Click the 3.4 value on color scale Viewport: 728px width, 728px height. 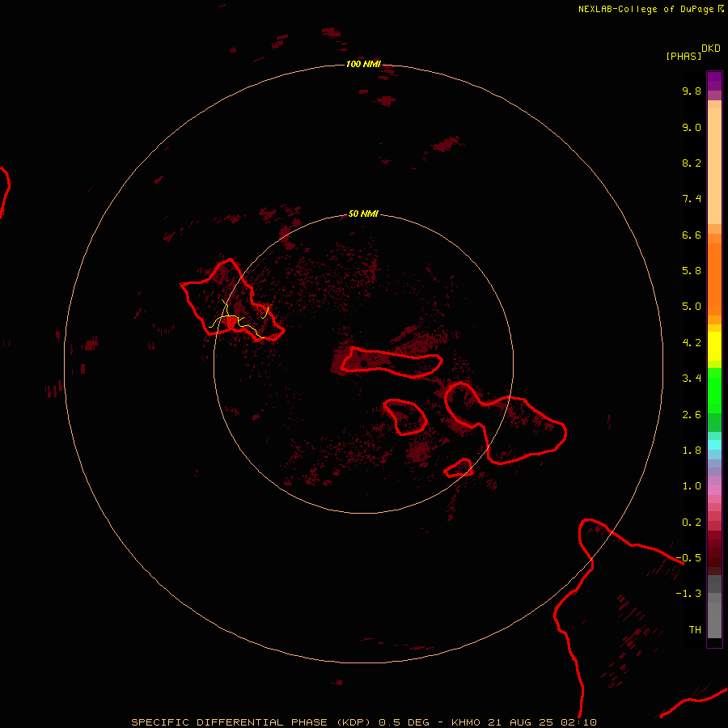click(x=692, y=379)
